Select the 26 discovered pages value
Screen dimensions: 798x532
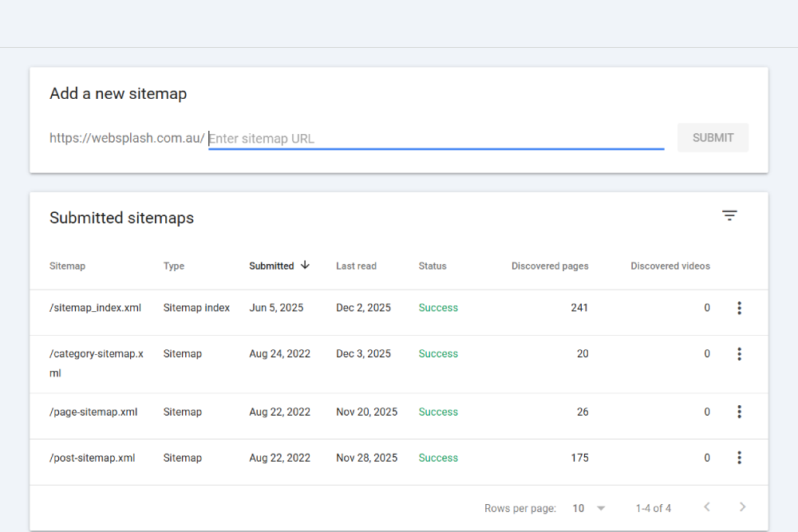[x=583, y=412]
